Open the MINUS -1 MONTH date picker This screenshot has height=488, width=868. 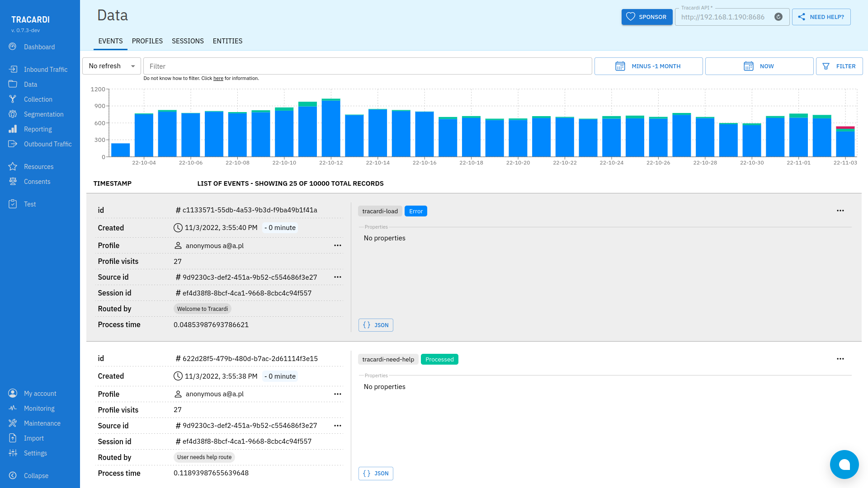[648, 66]
